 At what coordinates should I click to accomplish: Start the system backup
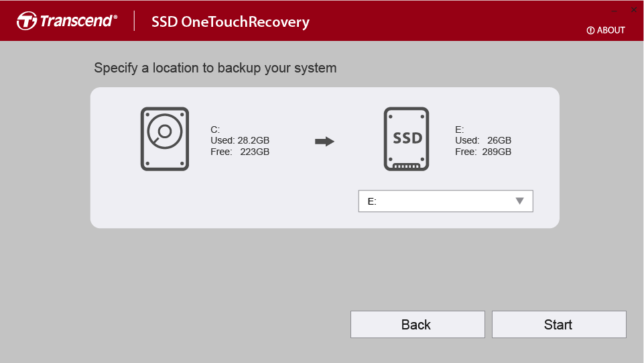coord(559,324)
